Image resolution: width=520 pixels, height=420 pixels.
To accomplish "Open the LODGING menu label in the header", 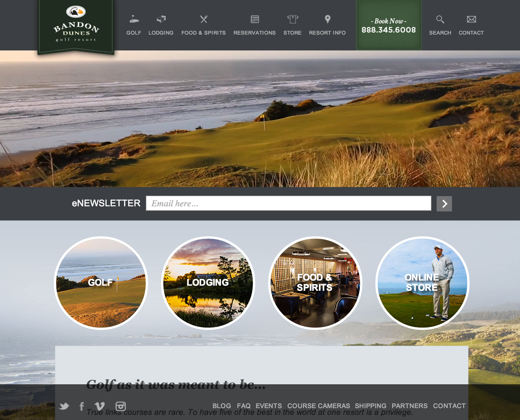I will 161,33.
